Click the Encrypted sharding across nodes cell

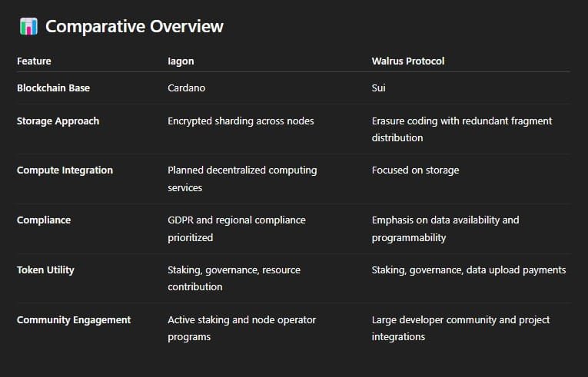pos(241,121)
